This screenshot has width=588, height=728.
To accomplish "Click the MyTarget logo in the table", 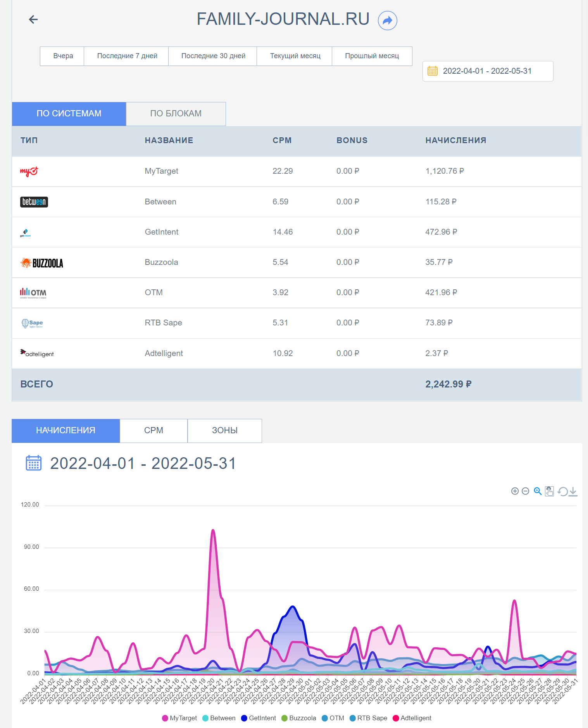I will 29,171.
